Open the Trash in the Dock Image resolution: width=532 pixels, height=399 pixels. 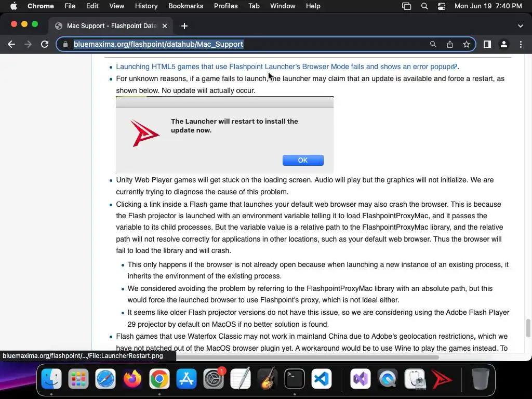(481, 379)
